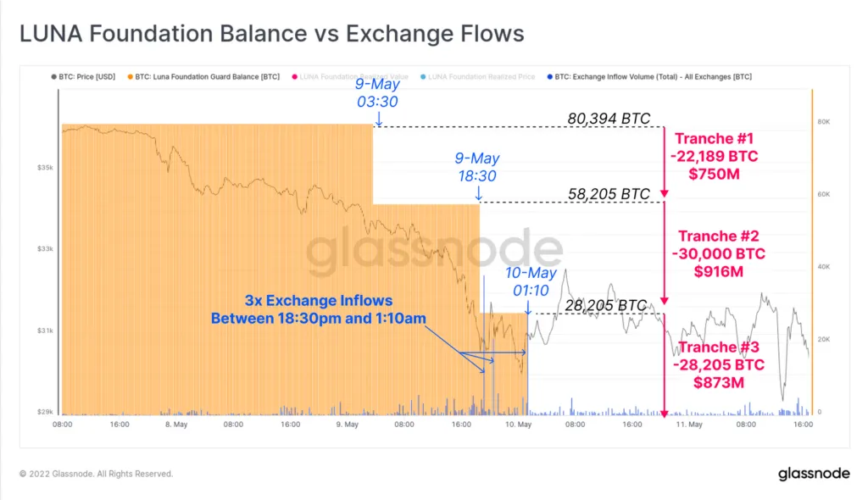Click the 9-May 03:30 annotation arrow
The height and width of the screenshot is (500, 868).
379,119
